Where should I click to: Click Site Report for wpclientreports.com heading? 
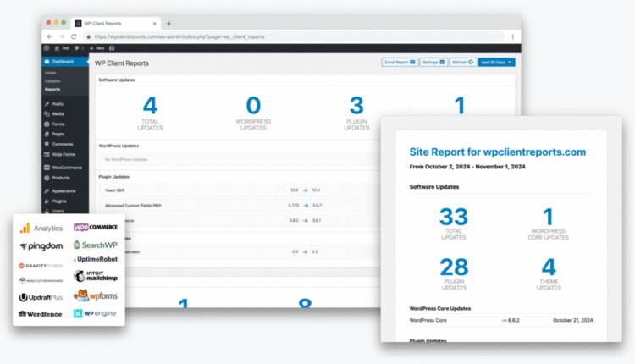click(x=498, y=152)
